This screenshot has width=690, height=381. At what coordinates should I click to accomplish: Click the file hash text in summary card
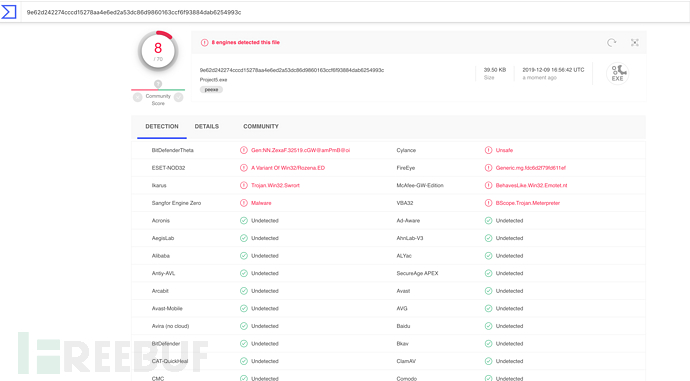point(292,70)
